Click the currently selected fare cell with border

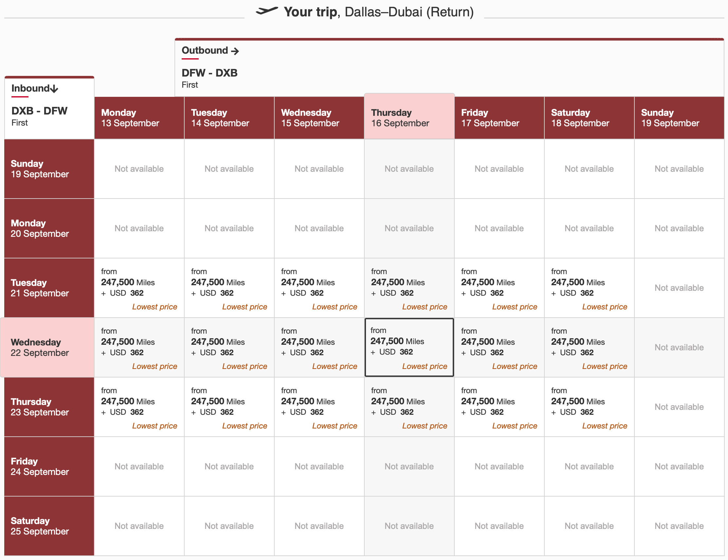pyautogui.click(x=409, y=347)
